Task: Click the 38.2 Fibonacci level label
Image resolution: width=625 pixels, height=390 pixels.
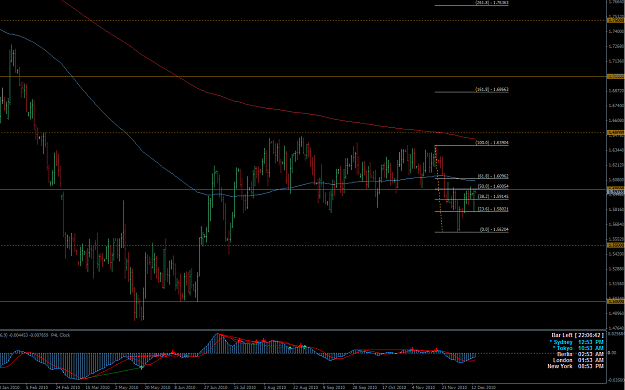Action: click(x=493, y=196)
